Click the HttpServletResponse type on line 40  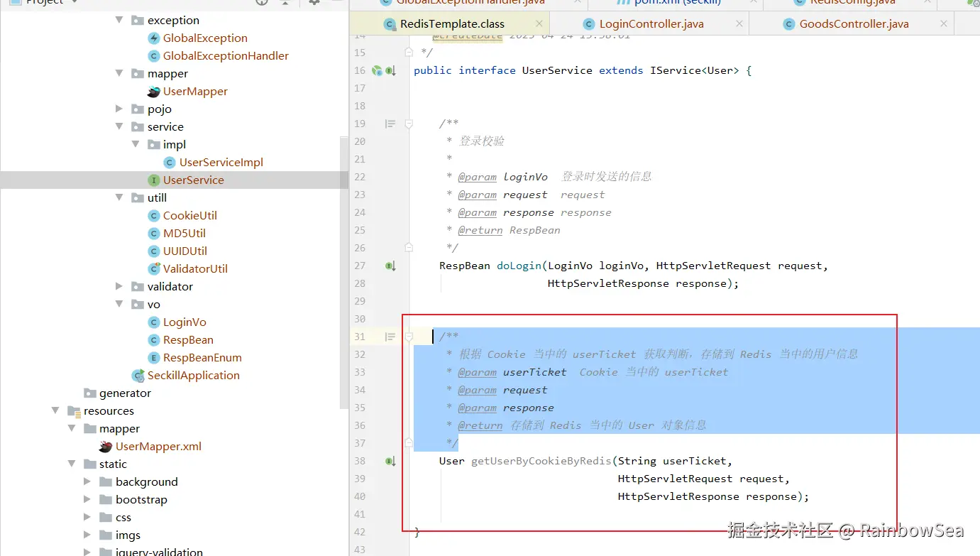(678, 496)
